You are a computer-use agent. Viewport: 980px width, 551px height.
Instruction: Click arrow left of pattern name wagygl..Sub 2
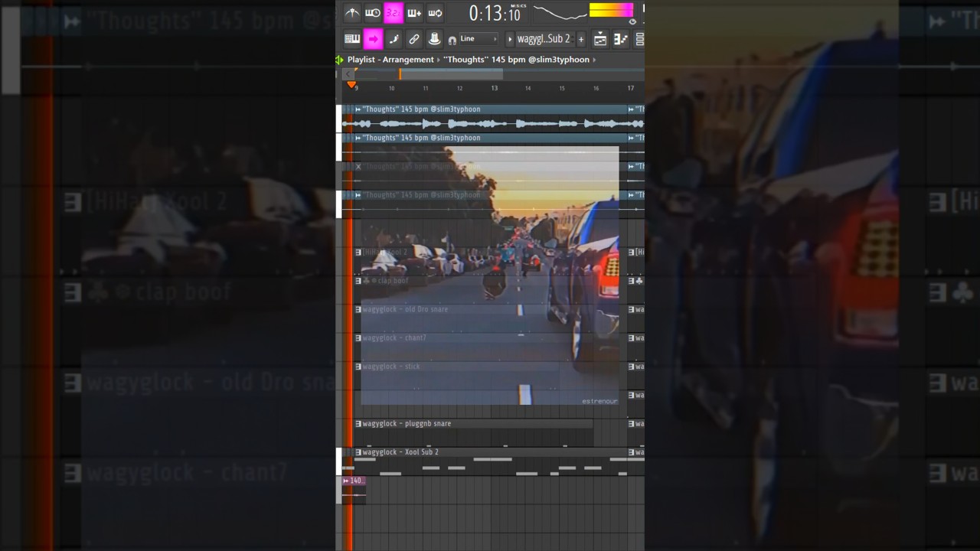tap(510, 39)
